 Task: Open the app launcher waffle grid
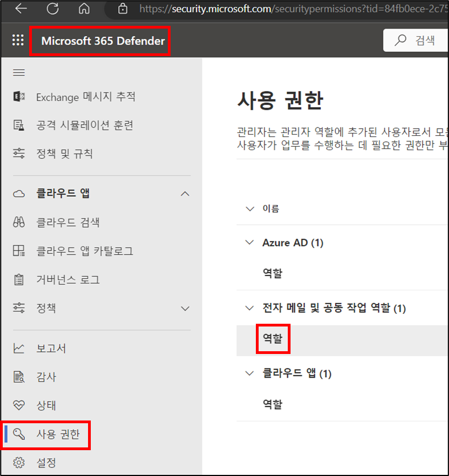pyautogui.click(x=18, y=40)
